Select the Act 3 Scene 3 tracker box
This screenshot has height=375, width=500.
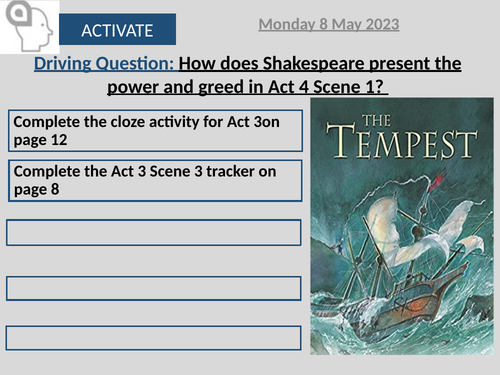(x=155, y=181)
